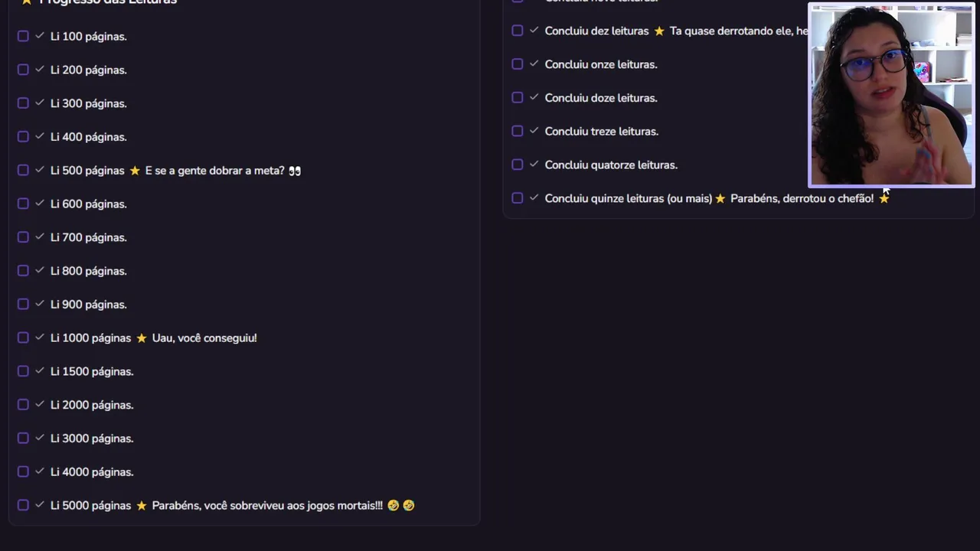This screenshot has height=551, width=980.
Task: Click the webcam video overlay
Action: click(891, 96)
